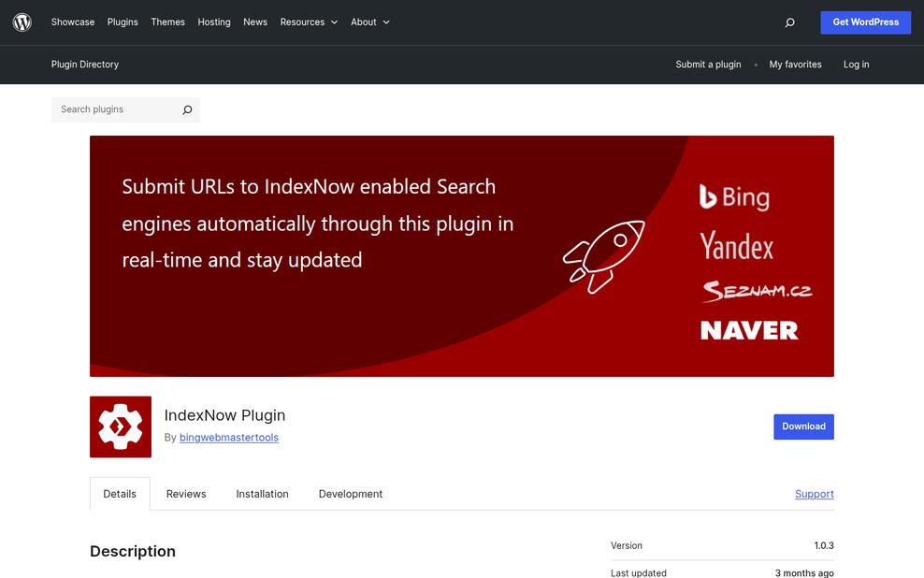Click the IndexNow plugin gear icon

coord(121,426)
